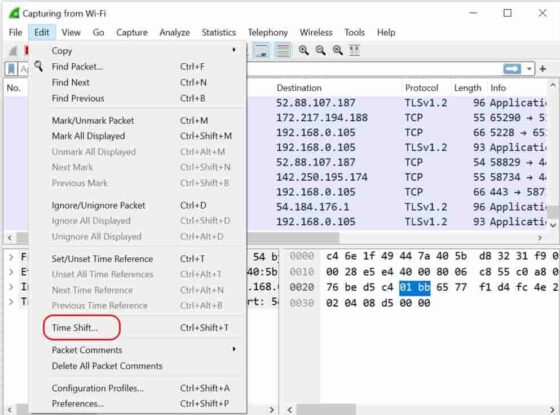Screen dimensions: 560x415
Task: Expand the I (Internet Protocol) tree row
Action: click(11, 287)
